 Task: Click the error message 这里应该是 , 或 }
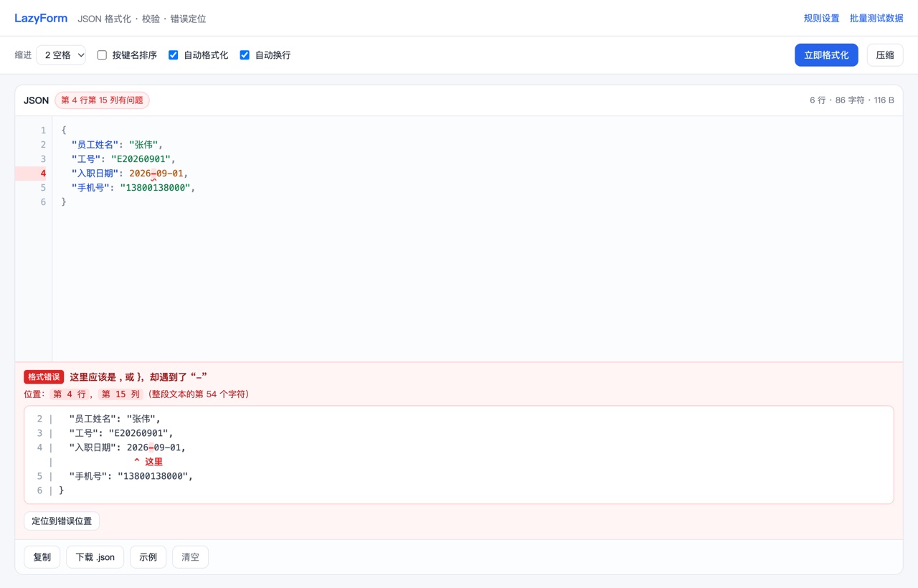pyautogui.click(x=138, y=377)
